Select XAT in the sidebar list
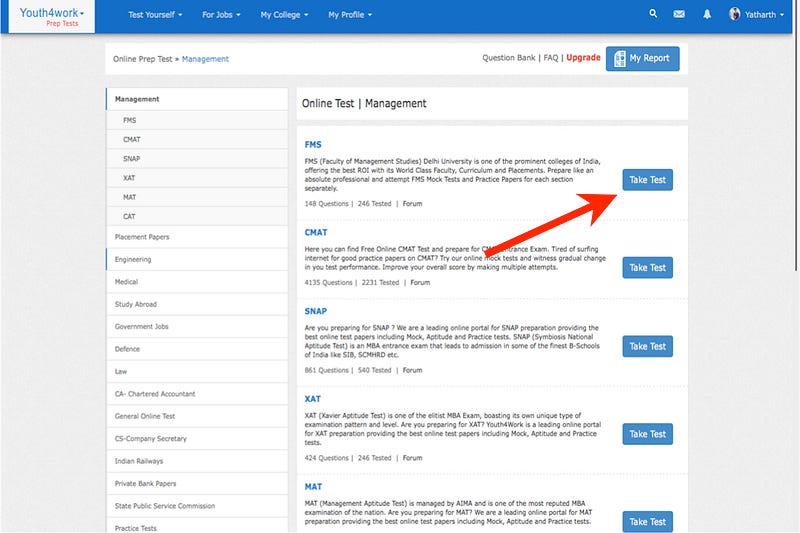This screenshot has width=800, height=533. coord(197,178)
